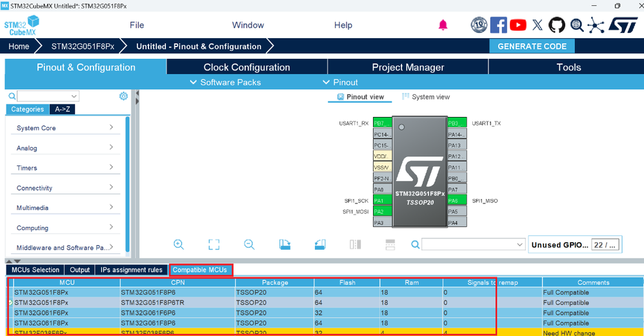The height and width of the screenshot is (336, 644).
Task: Expand the System Core category
Action: [65, 128]
